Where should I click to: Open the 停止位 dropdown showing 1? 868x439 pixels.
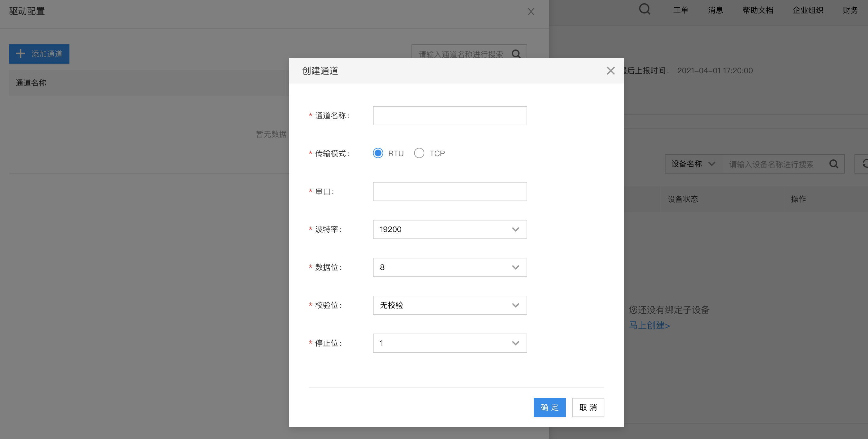pos(450,343)
